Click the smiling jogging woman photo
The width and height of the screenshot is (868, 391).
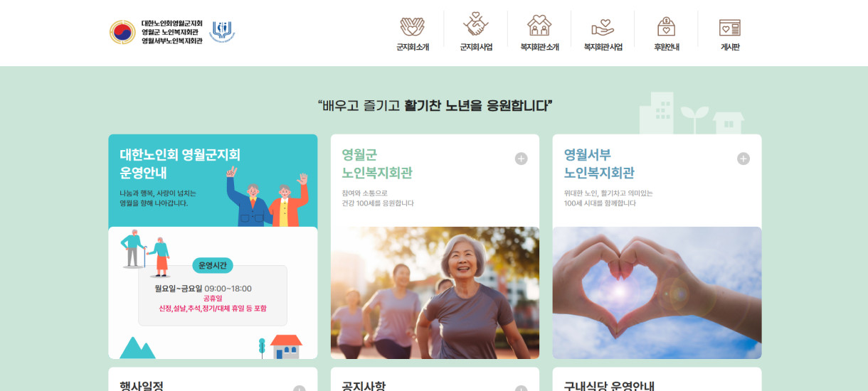click(435, 293)
